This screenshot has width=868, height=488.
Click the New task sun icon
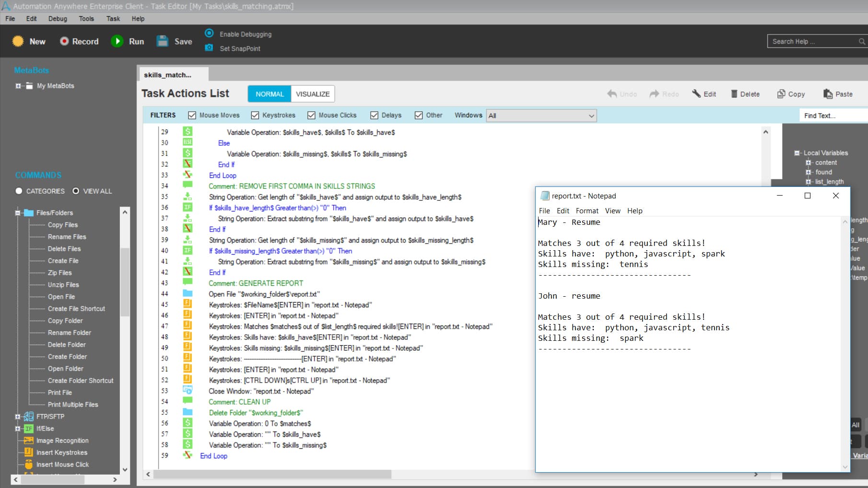pyautogui.click(x=18, y=41)
